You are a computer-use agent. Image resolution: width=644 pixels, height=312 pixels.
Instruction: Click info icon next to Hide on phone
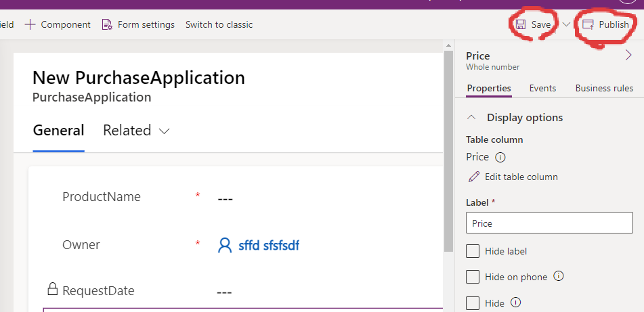(559, 276)
